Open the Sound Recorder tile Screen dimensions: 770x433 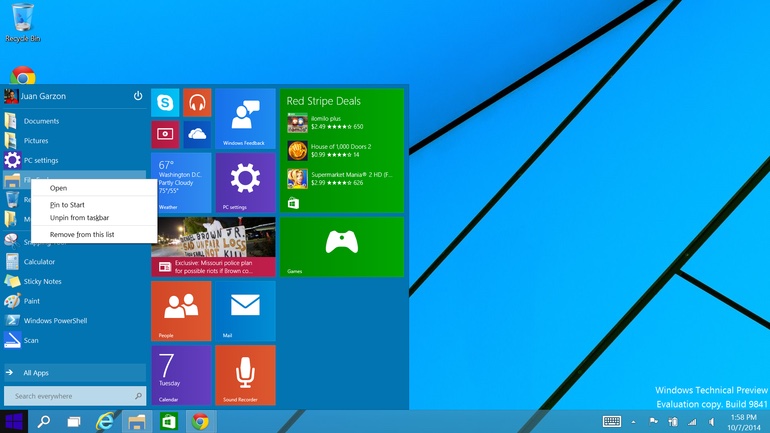[x=245, y=375]
